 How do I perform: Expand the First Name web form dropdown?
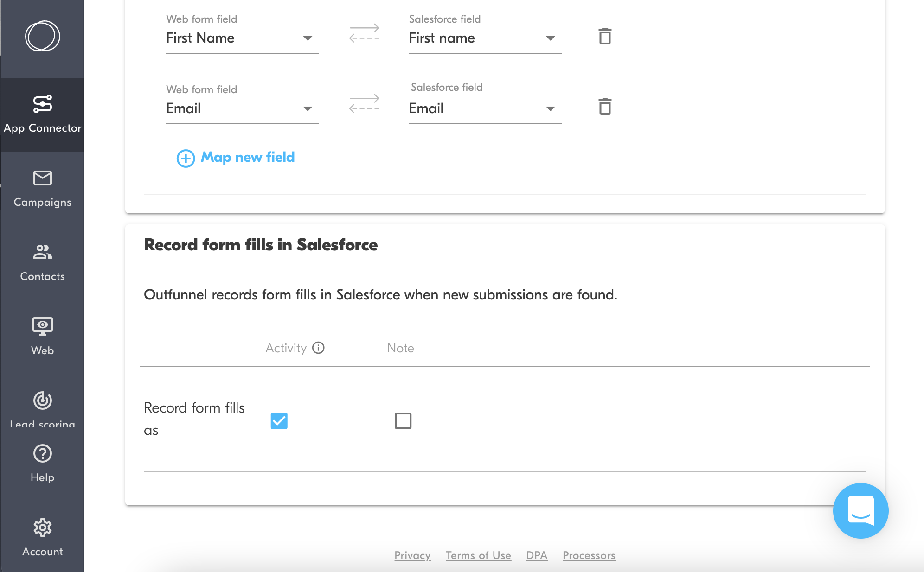[307, 38]
